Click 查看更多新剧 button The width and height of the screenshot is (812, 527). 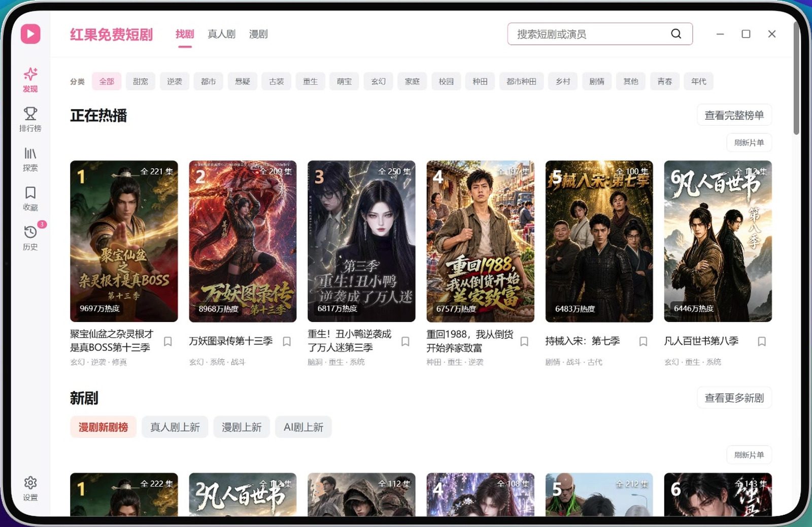pyautogui.click(x=734, y=398)
